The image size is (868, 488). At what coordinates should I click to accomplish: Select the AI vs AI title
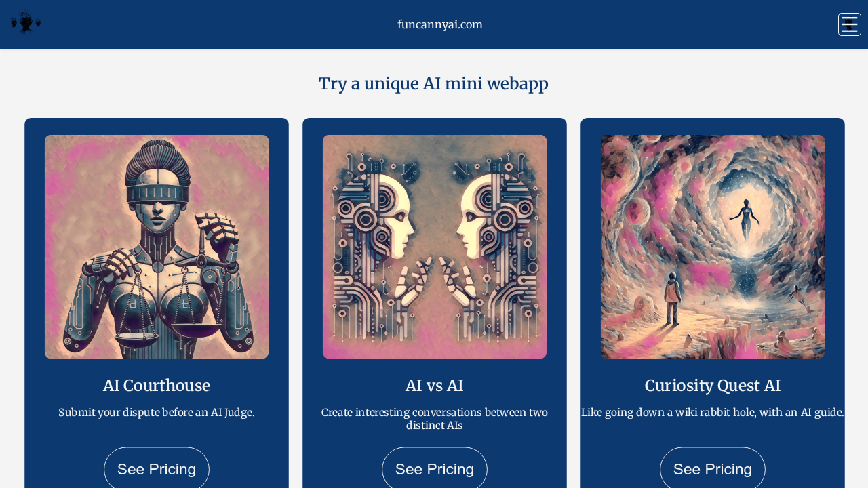pyautogui.click(x=435, y=386)
